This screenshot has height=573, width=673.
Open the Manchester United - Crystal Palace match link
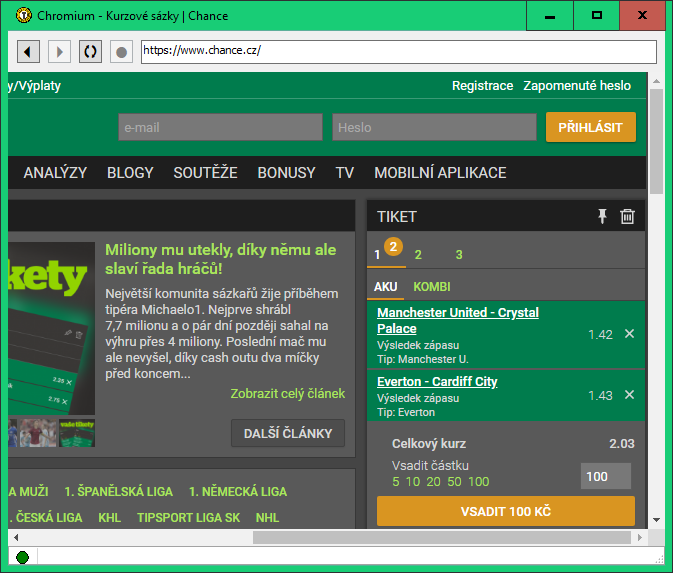click(458, 320)
